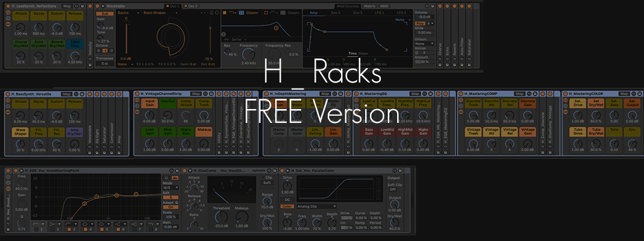644x241 pixels.
Task: Click the Glide time value field
Action: [x=424, y=33]
